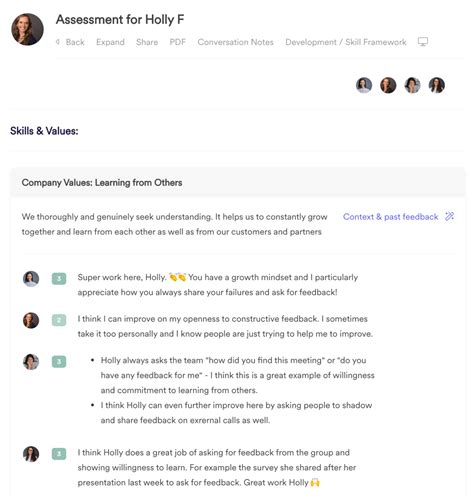Click rating badge beside 'I think Holly does a great job'
The height and width of the screenshot is (501, 474).
[x=59, y=454]
